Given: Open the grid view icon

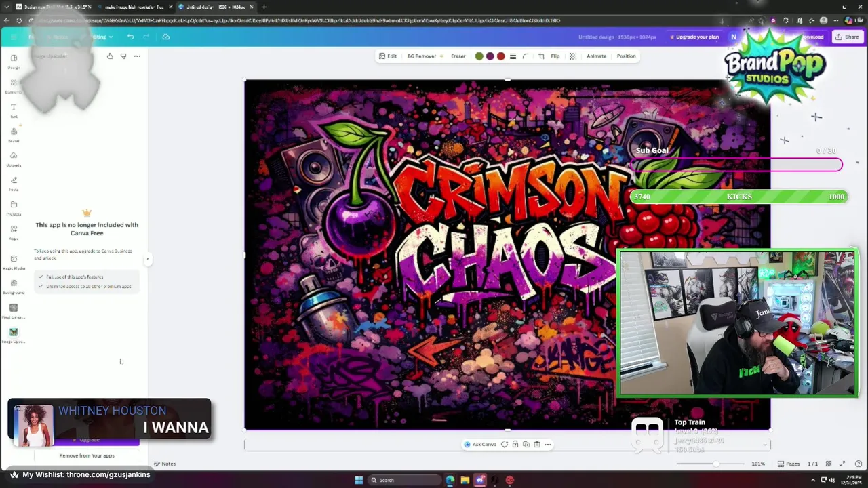Looking at the screenshot, I should pyautogui.click(x=829, y=464).
